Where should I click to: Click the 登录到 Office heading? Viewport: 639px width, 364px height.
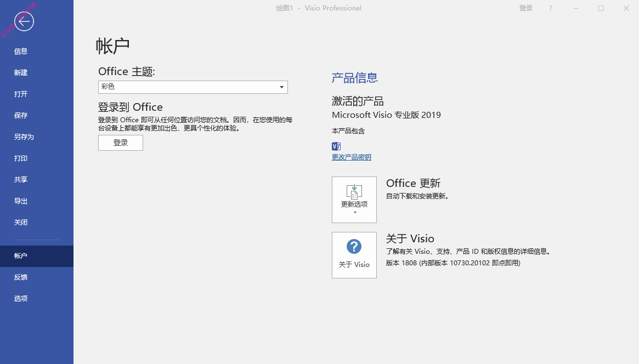point(131,107)
